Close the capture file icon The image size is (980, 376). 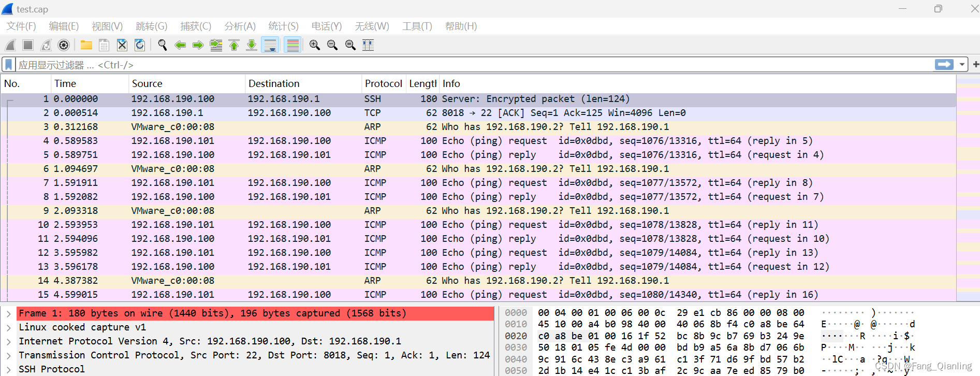(122, 45)
